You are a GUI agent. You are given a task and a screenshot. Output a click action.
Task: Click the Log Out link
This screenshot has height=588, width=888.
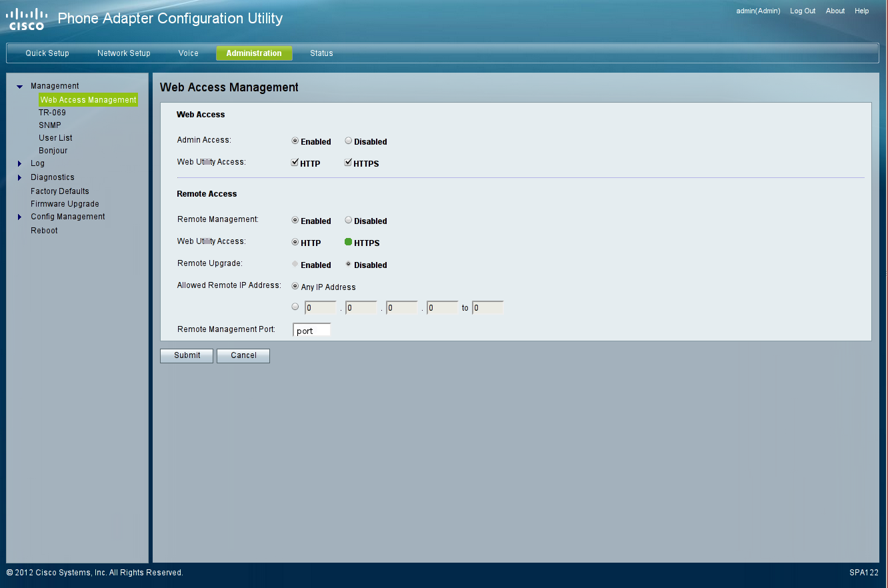tap(803, 11)
